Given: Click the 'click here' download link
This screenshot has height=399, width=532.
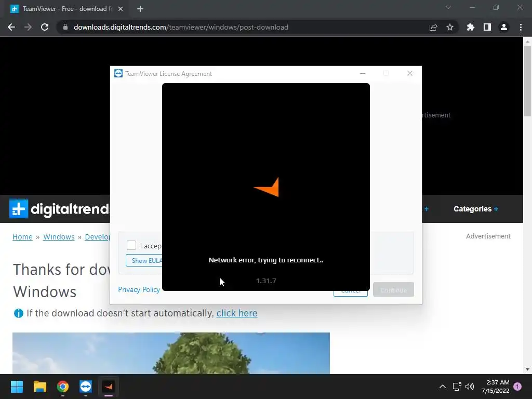Looking at the screenshot, I should [x=237, y=313].
